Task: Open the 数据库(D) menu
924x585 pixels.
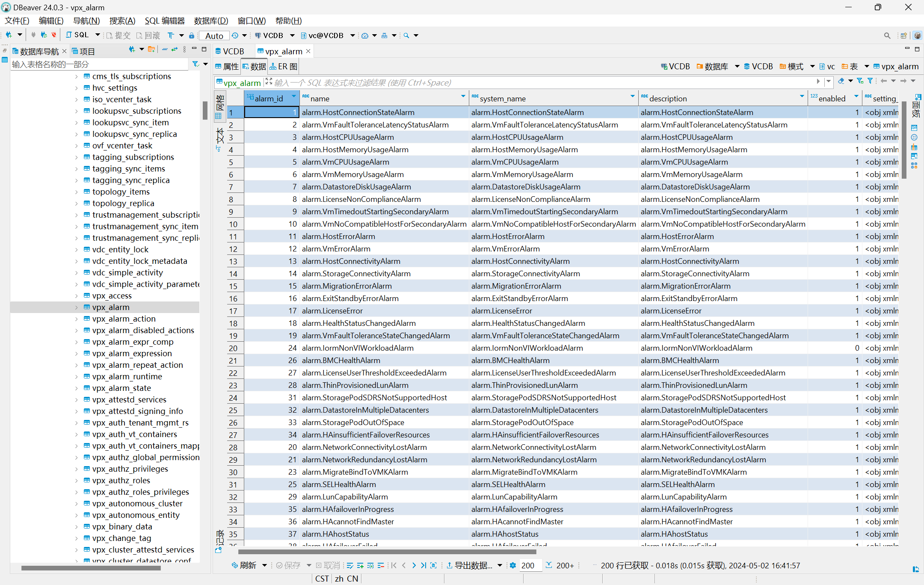Action: [211, 21]
